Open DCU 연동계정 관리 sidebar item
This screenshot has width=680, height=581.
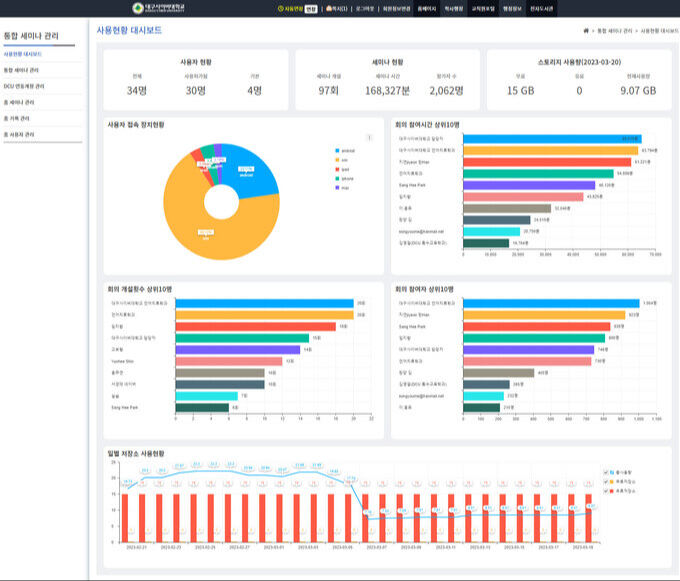point(24,86)
